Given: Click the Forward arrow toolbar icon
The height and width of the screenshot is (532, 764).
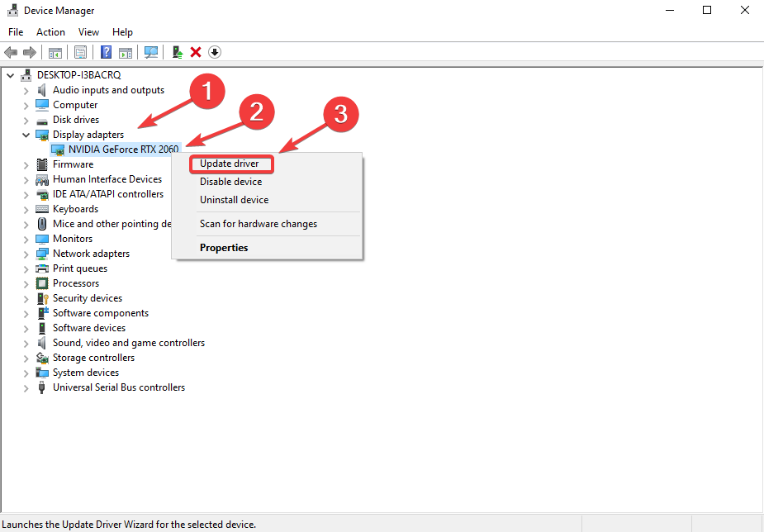Looking at the screenshot, I should point(30,52).
